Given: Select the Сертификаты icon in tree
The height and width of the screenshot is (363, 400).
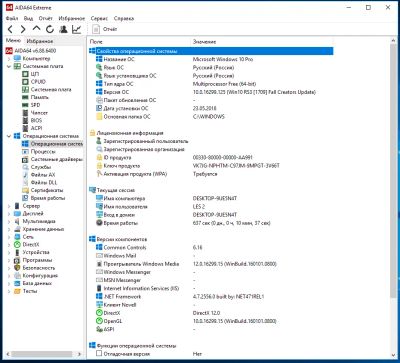Looking at the screenshot, I should coord(25,190).
